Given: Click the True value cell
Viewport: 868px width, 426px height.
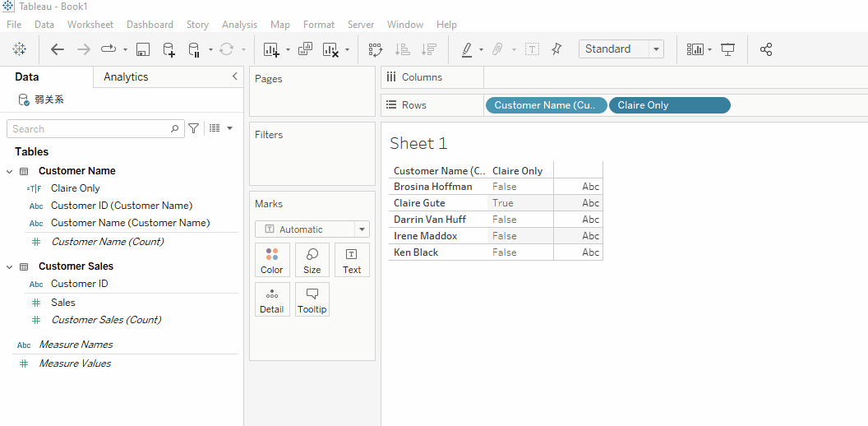Looking at the screenshot, I should tap(503, 203).
